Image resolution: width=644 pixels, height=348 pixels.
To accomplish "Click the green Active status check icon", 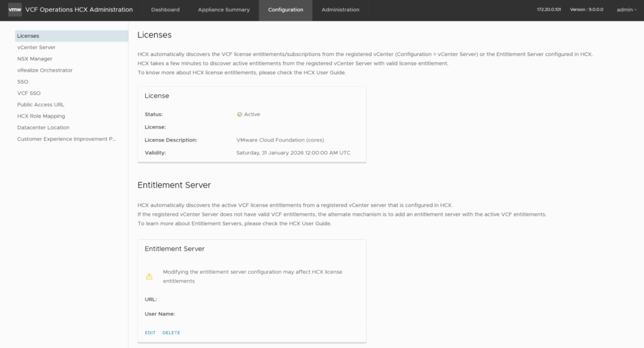I will point(240,115).
